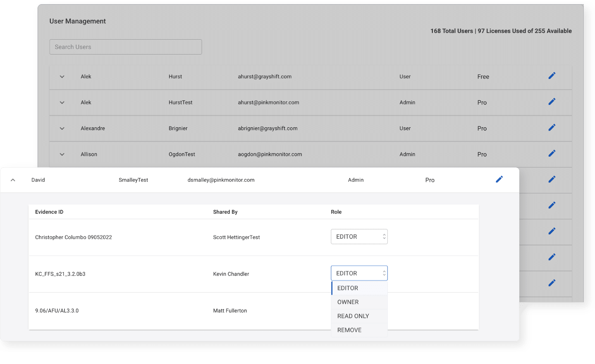The image size is (595, 364).
Task: Choose REMOVE from role options
Action: (359, 330)
